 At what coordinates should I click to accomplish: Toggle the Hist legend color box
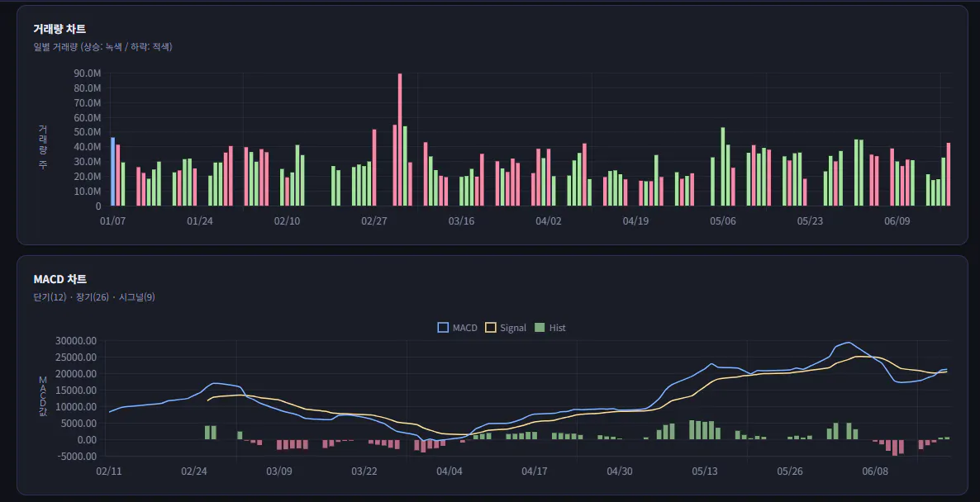pos(540,328)
